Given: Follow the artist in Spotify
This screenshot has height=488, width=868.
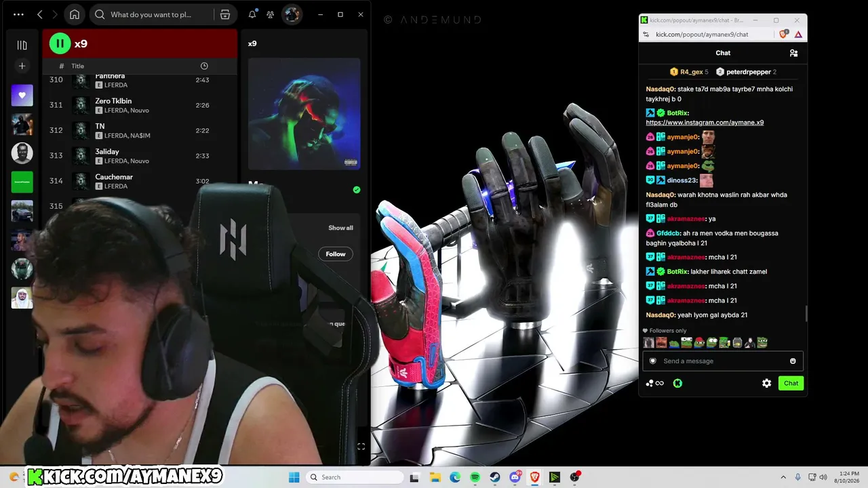Looking at the screenshot, I should coord(336,254).
